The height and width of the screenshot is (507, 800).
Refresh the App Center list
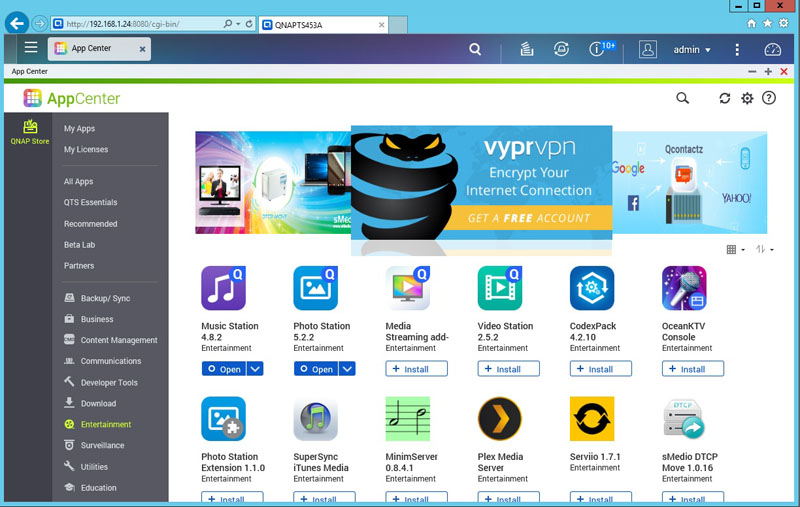pos(724,98)
